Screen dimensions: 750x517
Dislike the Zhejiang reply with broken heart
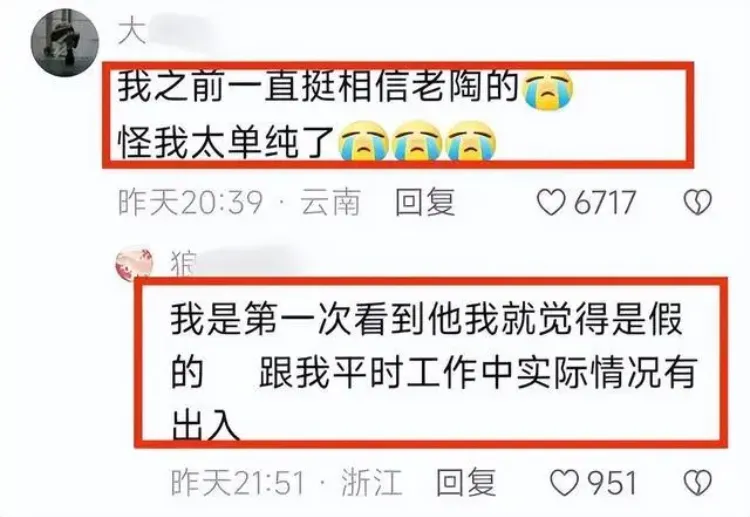coord(698,483)
